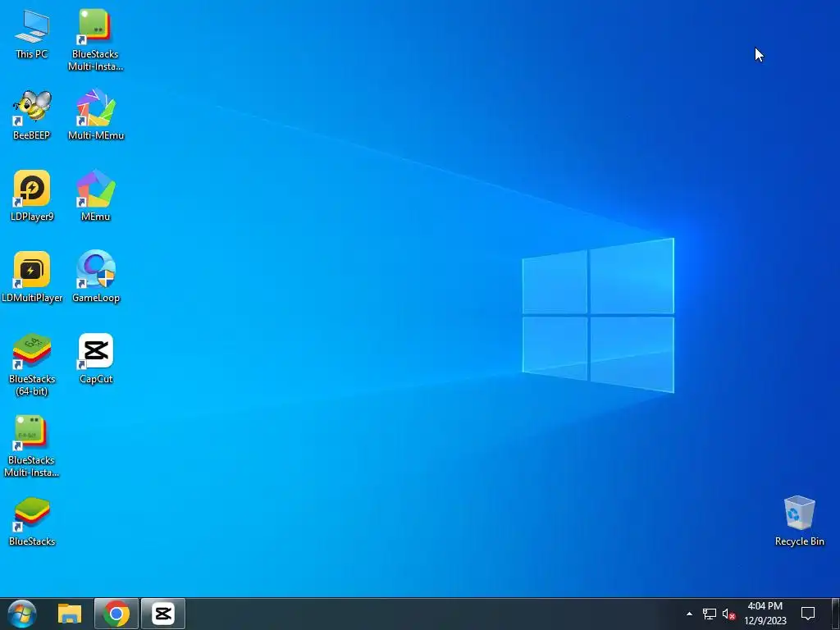Select the This PC desktop icon
Viewport: 840px width, 630px height.
point(32,34)
